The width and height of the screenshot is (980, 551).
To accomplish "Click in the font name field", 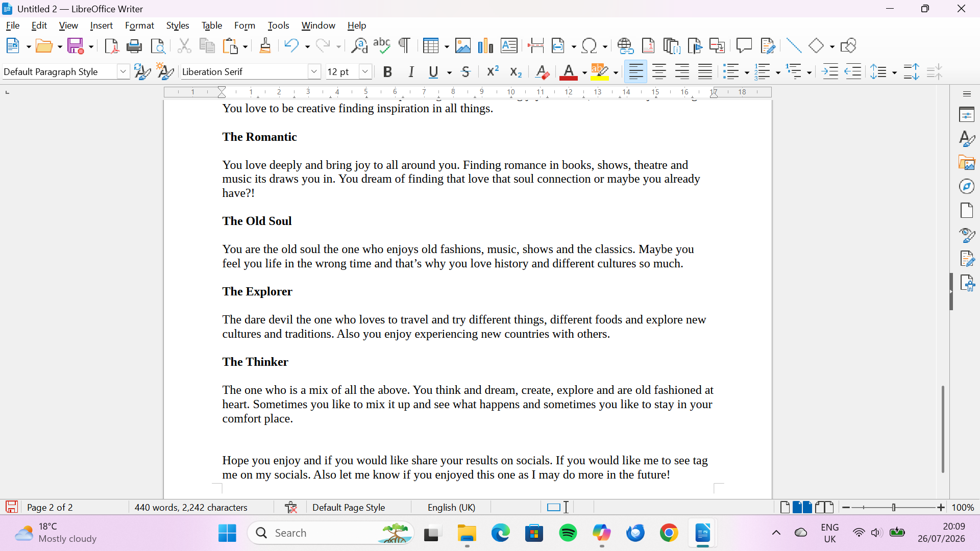I will 244,72.
